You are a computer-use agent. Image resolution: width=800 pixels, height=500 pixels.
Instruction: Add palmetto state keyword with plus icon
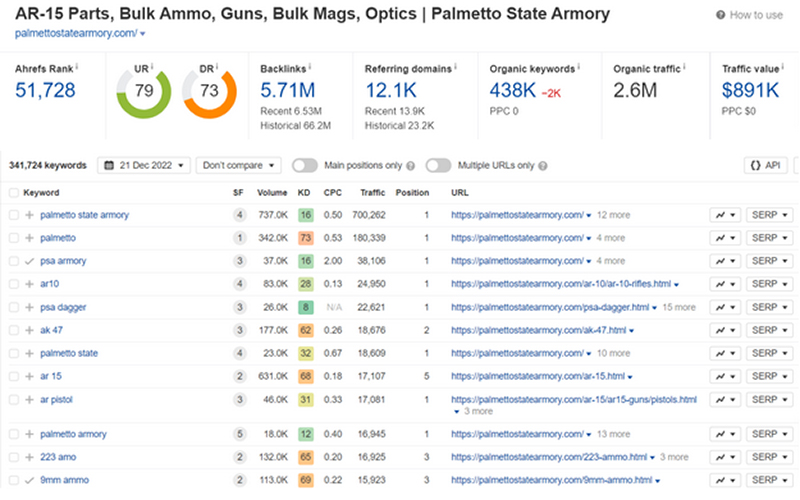30,354
